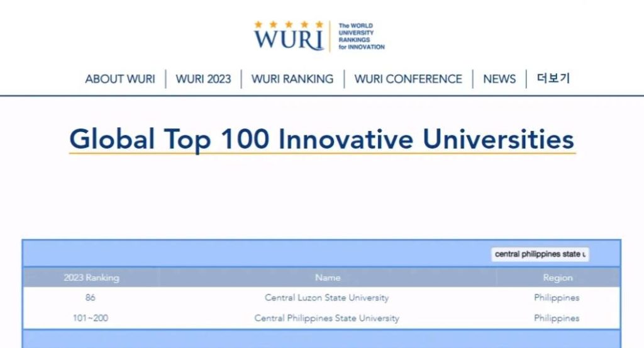Screen dimensions: 644x348
Task: Sort by Region column header
Action: pyautogui.click(x=557, y=278)
